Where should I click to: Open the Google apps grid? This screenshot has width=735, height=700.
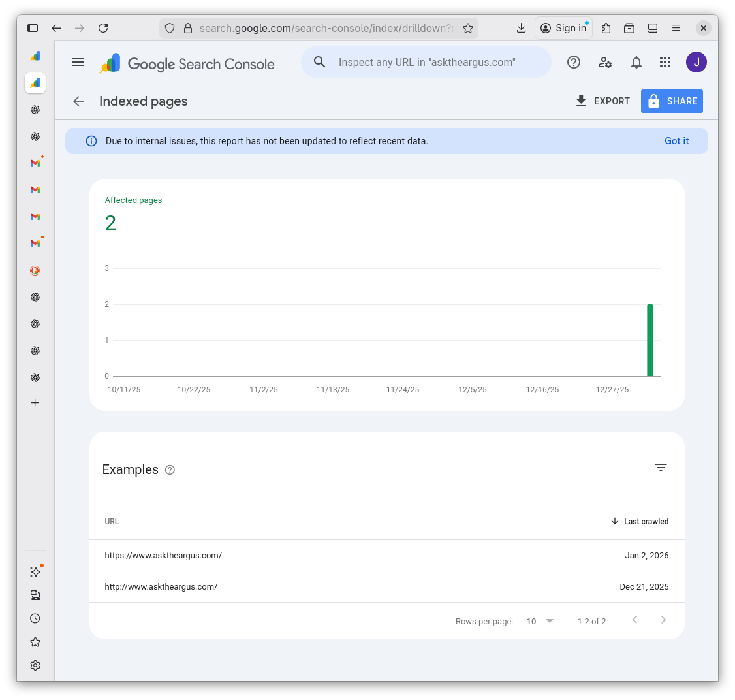click(665, 62)
